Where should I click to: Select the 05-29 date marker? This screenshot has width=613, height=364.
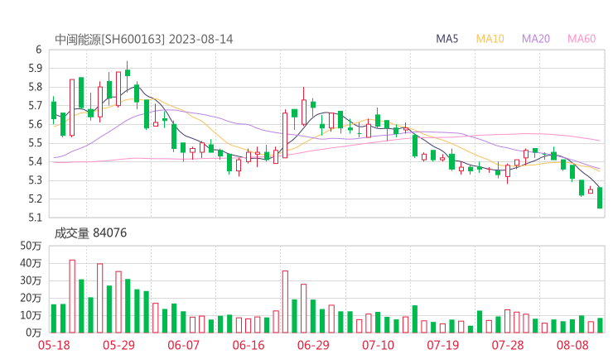click(118, 345)
